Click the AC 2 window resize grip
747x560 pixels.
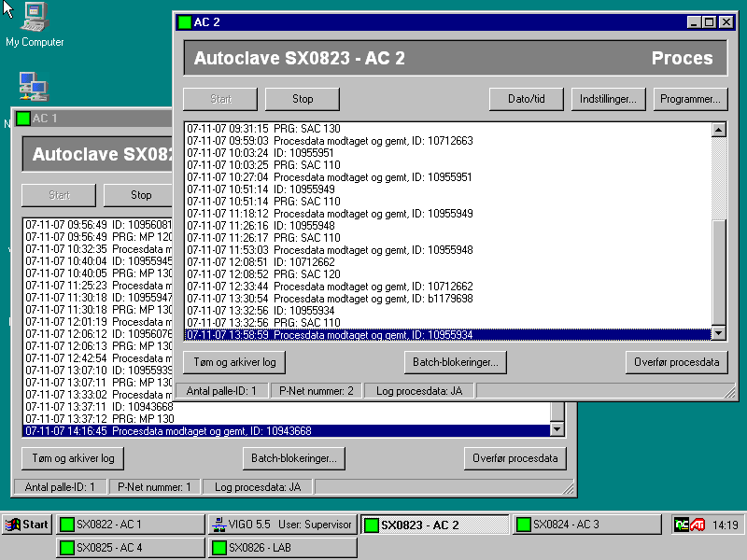[730, 392]
